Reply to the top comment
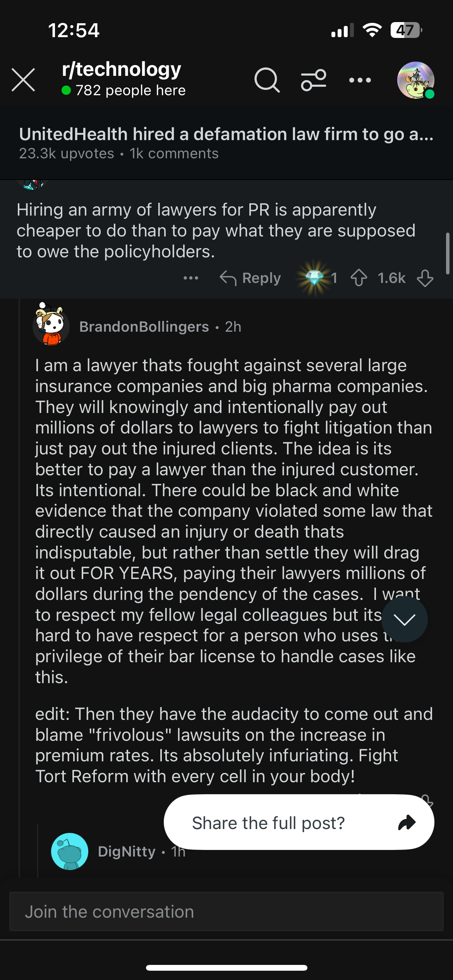Screen dimensions: 453x980 pyautogui.click(x=250, y=278)
